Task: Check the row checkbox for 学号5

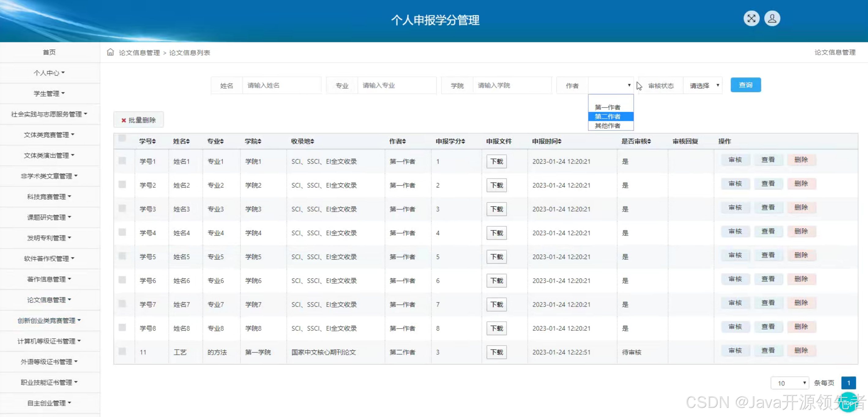Action: [x=122, y=256]
